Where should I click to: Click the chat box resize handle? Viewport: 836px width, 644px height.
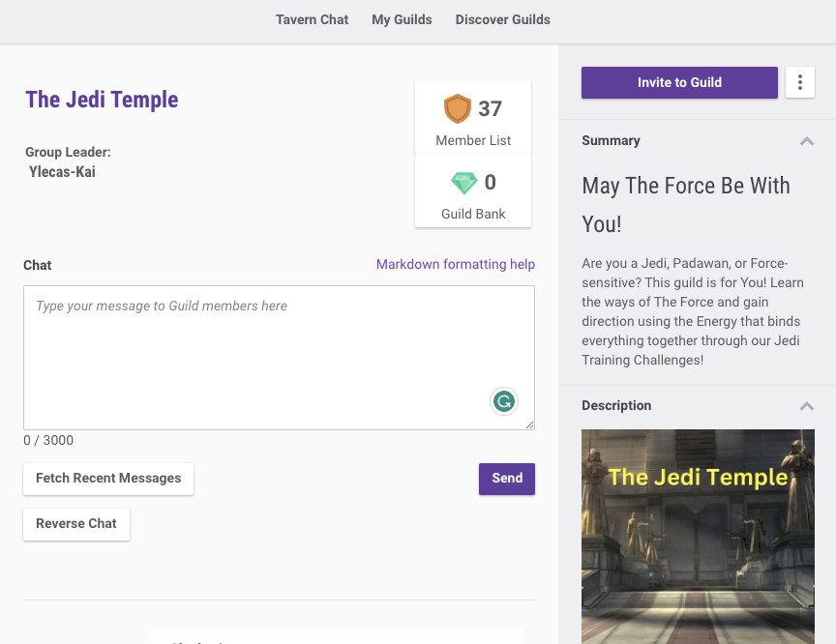529,424
